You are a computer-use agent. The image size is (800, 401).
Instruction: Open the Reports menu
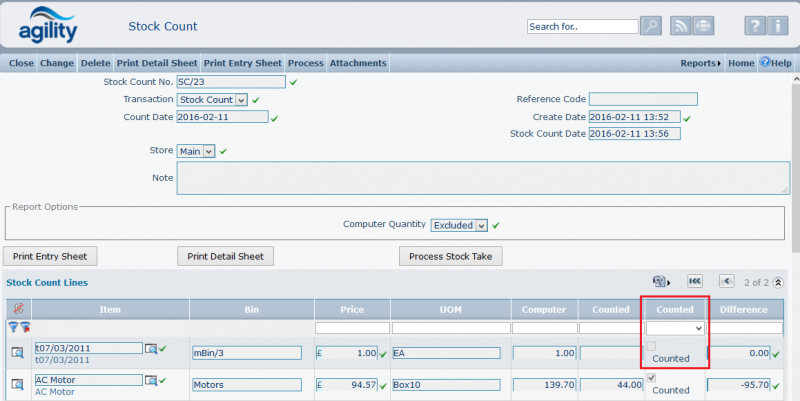point(700,63)
